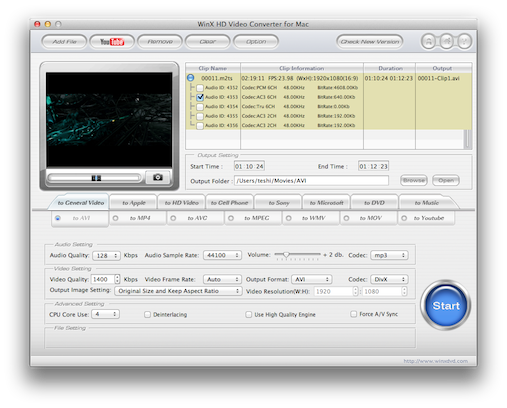Uncheck Audio ID 4353 track
Image resolution: width=507 pixels, height=408 pixels.
click(x=200, y=97)
